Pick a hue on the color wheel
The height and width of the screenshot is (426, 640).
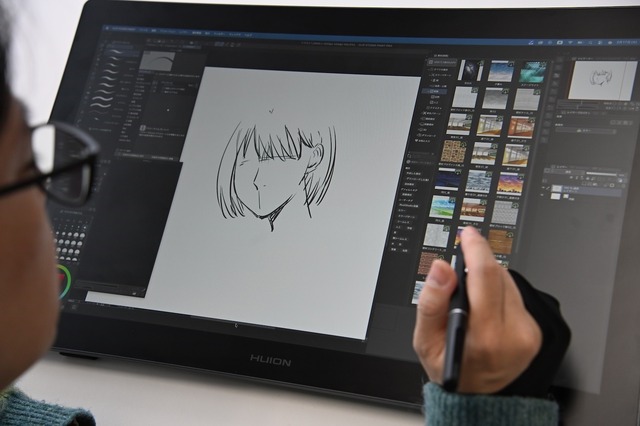(63, 281)
